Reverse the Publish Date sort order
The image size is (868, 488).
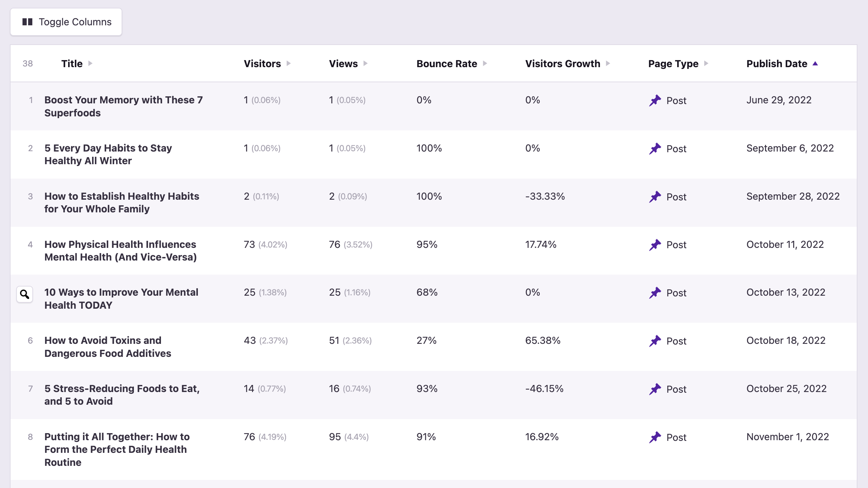[x=777, y=64]
